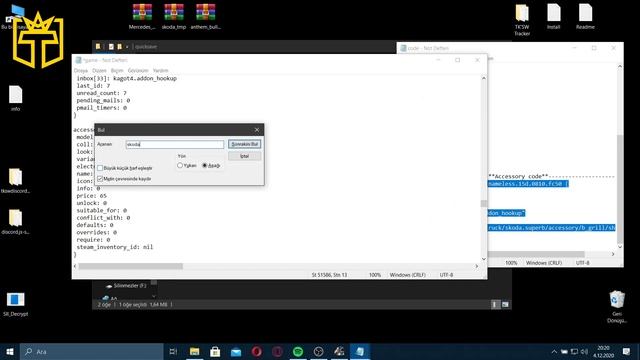Switch to Notepad in taskbar
This screenshot has height=360, width=640.
click(360, 351)
